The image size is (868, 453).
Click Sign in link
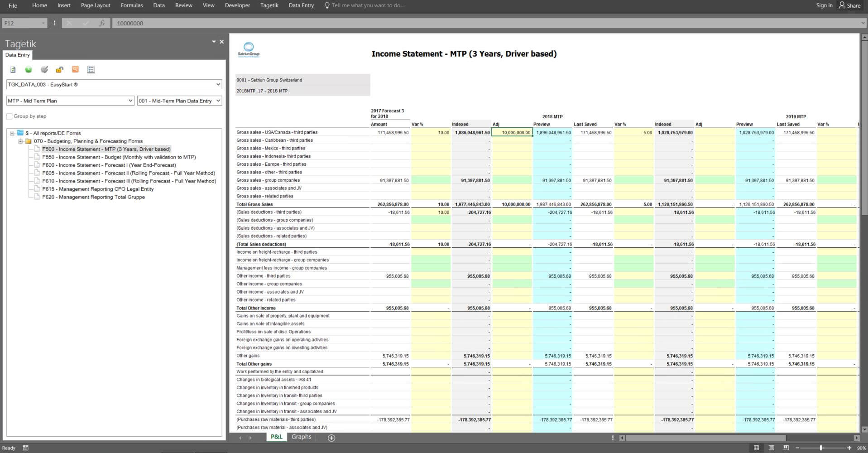(824, 5)
